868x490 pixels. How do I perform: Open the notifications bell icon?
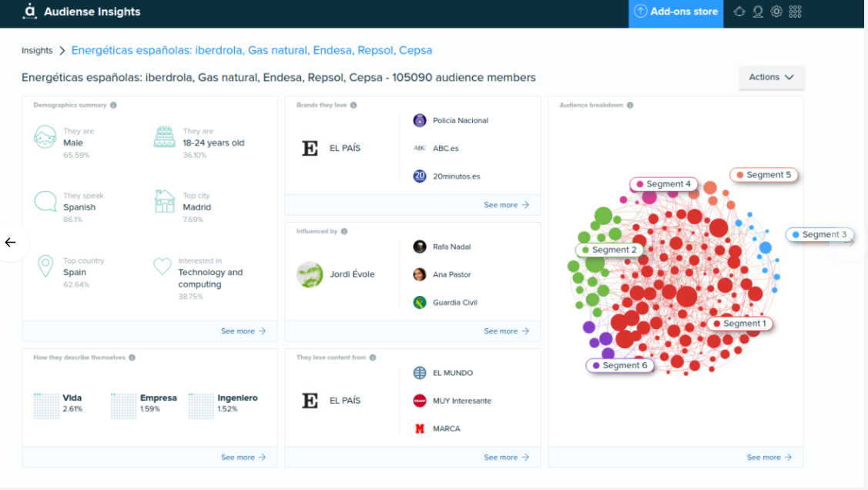click(739, 12)
